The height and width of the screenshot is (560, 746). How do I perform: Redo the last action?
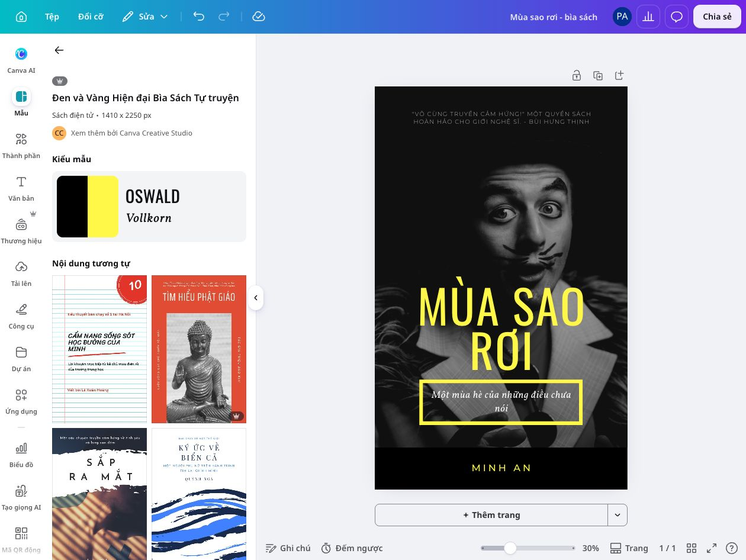[224, 17]
